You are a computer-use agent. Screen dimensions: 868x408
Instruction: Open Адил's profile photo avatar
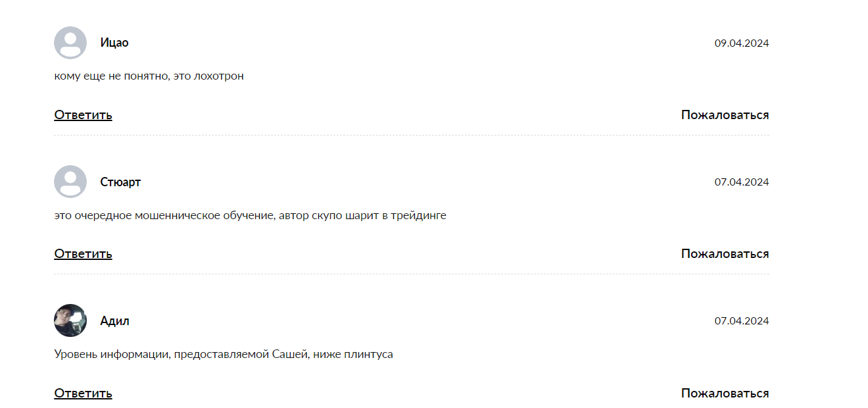[x=70, y=320]
